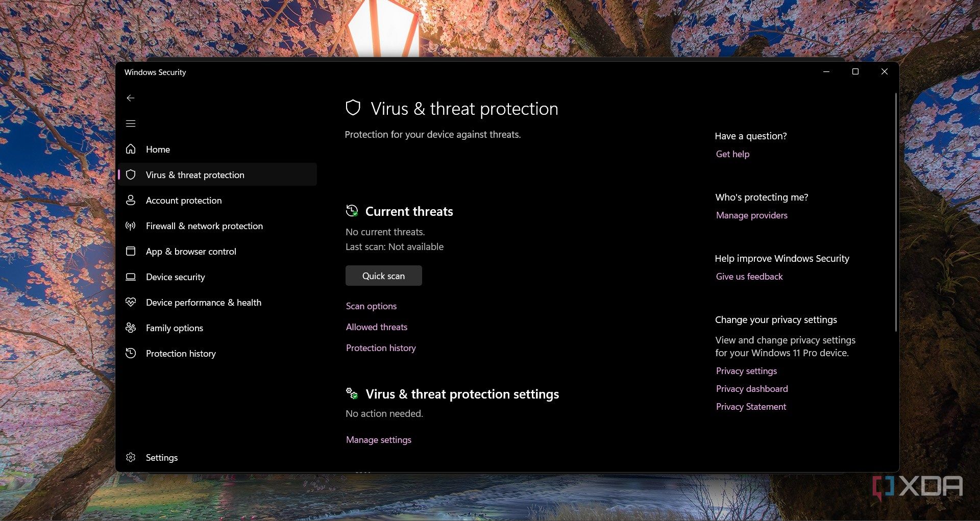Go to Account protection
Image resolution: width=980 pixels, height=521 pixels.
point(218,200)
